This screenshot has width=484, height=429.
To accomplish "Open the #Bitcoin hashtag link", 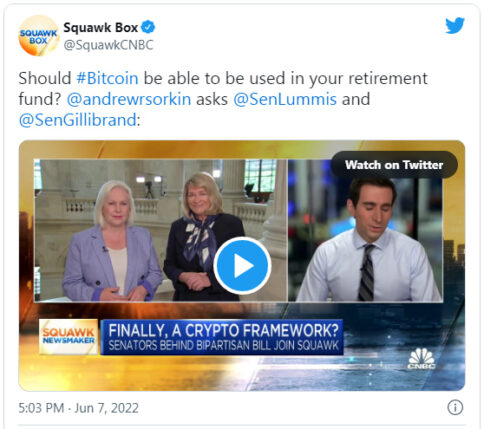I will pyautogui.click(x=107, y=78).
